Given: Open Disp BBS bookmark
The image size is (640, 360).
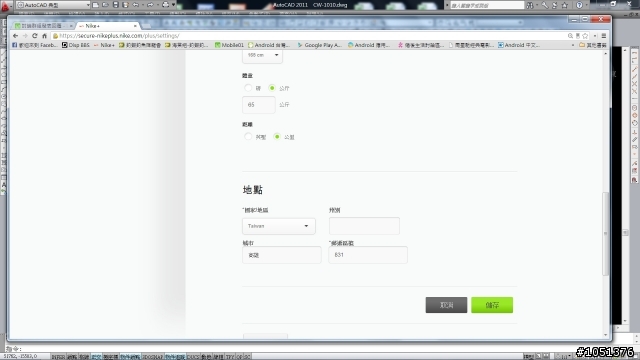Looking at the screenshot, I should 76,45.
